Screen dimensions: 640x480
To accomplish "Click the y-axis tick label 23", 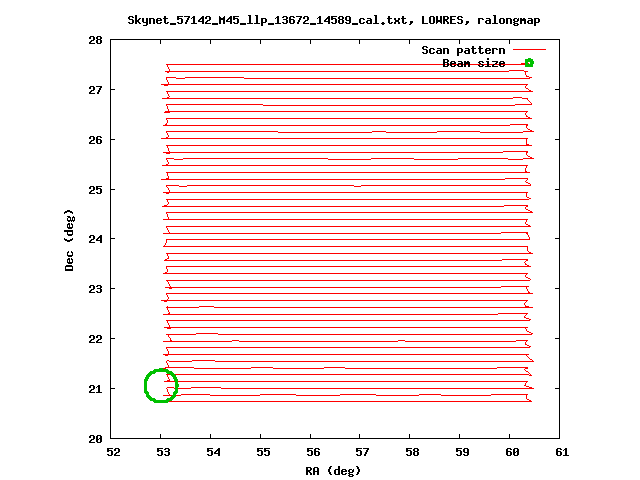I will click(x=95, y=289).
